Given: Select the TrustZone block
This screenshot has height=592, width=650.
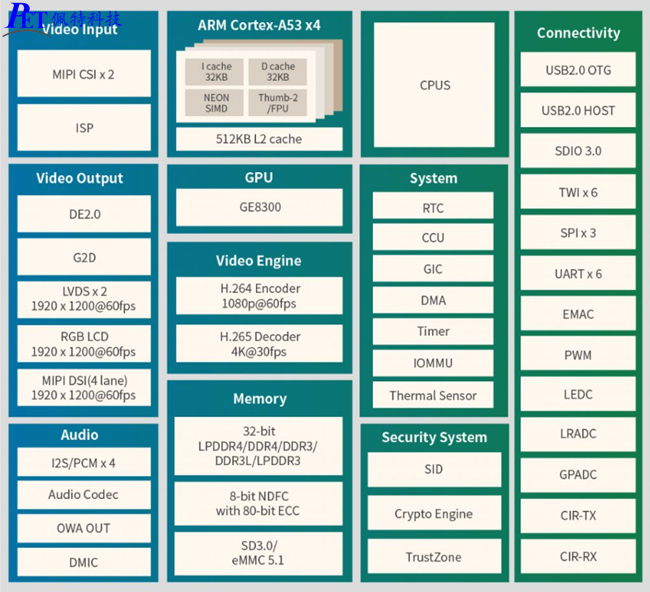Looking at the screenshot, I should (x=434, y=556).
